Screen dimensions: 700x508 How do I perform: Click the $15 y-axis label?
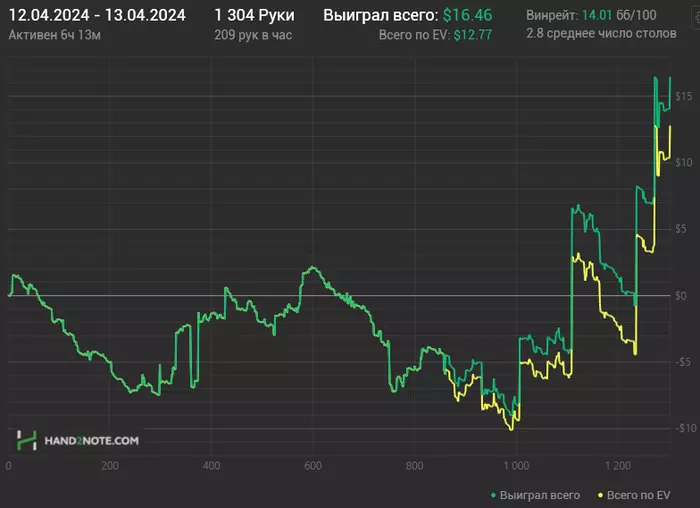click(x=683, y=96)
